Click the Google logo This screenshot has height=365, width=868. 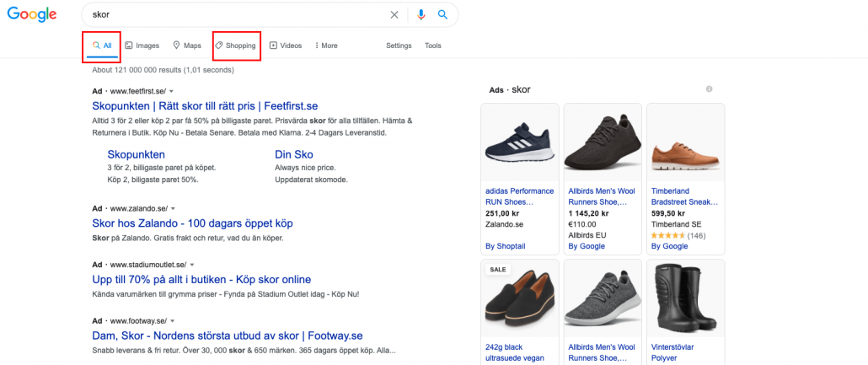click(31, 14)
